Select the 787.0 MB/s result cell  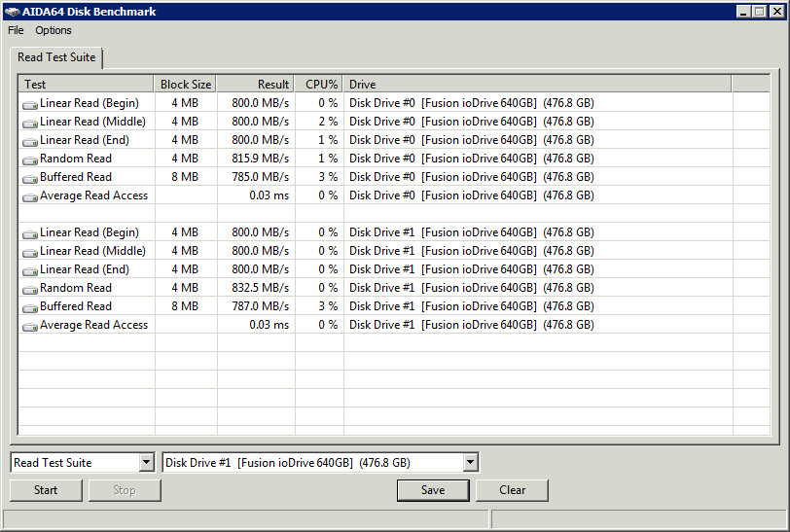[261, 306]
